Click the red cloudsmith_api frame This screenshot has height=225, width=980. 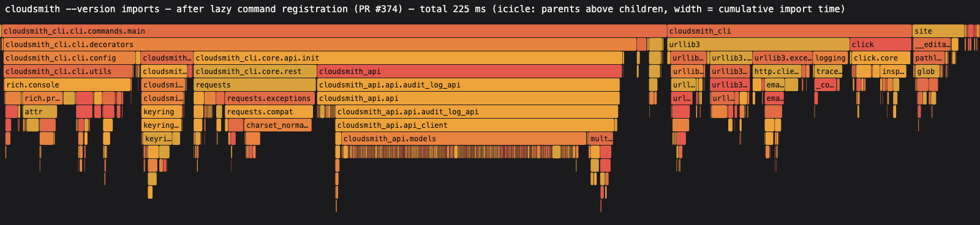tap(470, 72)
